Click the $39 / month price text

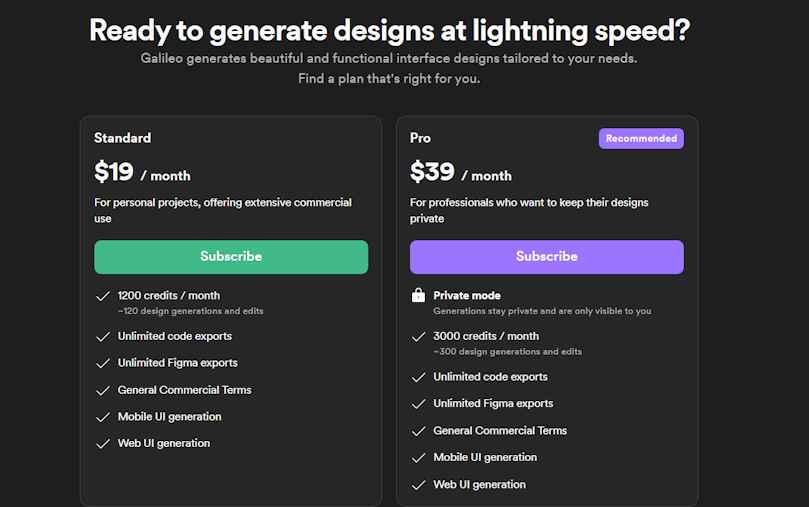coord(460,172)
